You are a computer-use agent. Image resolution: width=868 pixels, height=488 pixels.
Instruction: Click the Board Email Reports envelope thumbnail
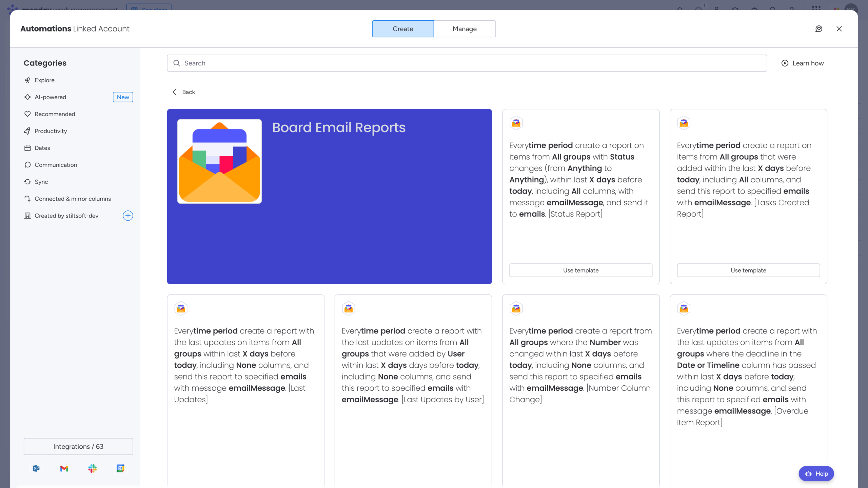pos(219,161)
